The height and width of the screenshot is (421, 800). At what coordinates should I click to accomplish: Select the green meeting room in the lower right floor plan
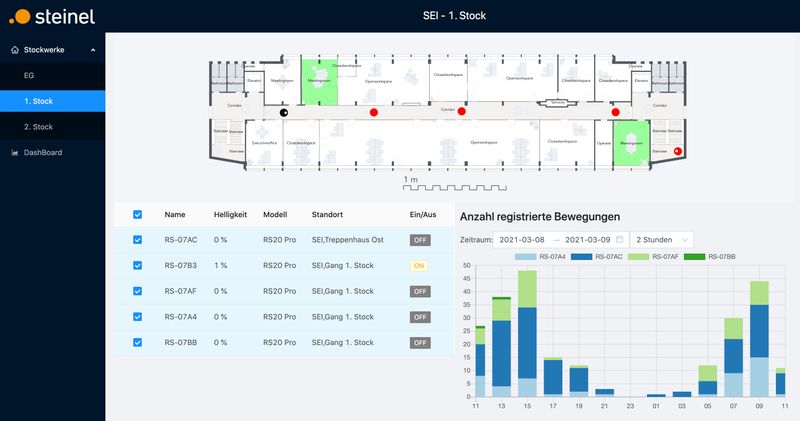click(x=631, y=143)
